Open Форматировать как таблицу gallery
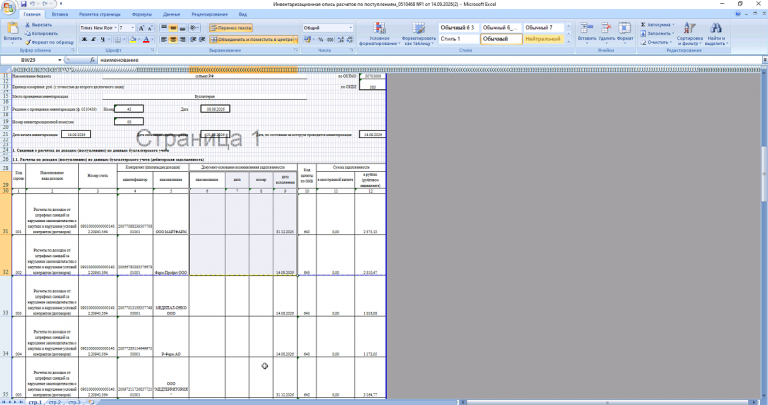The image size is (768, 405). pos(418,33)
